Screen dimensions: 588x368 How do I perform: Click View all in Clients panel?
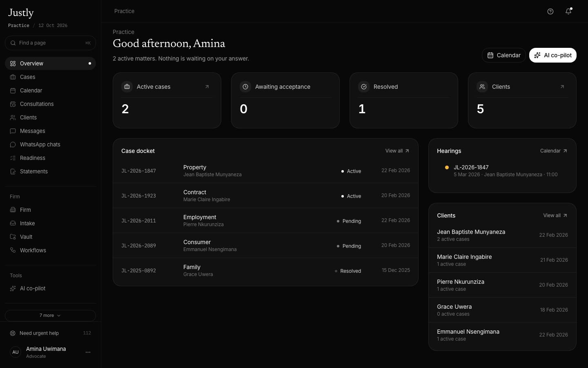pos(555,215)
